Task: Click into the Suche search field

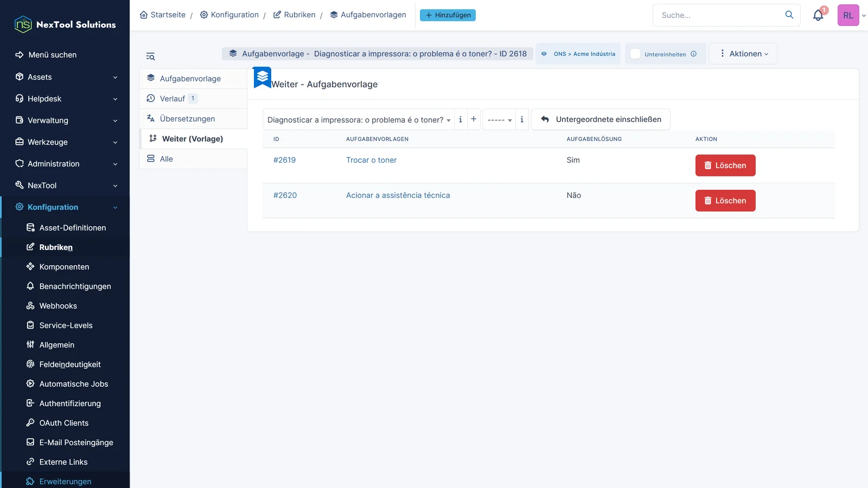Action: click(719, 15)
